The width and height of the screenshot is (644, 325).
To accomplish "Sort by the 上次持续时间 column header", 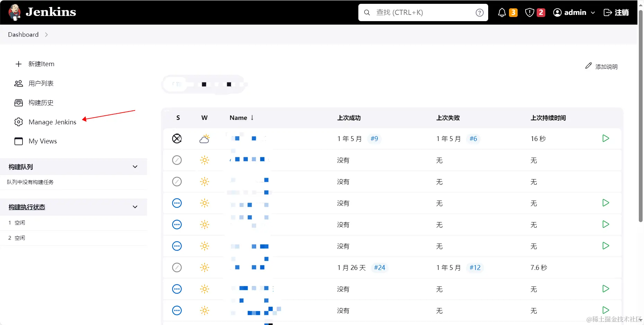I will 548,118.
